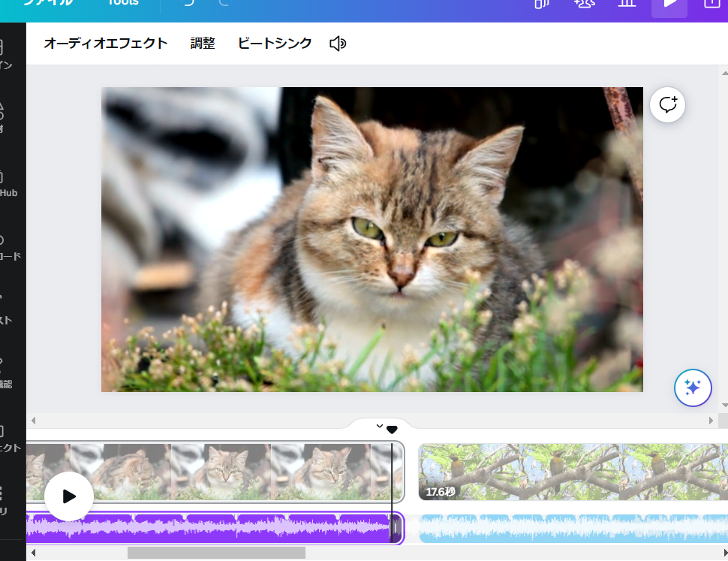This screenshot has width=728, height=561.
Task: Select the cat video on the canvas
Action: coord(372,240)
